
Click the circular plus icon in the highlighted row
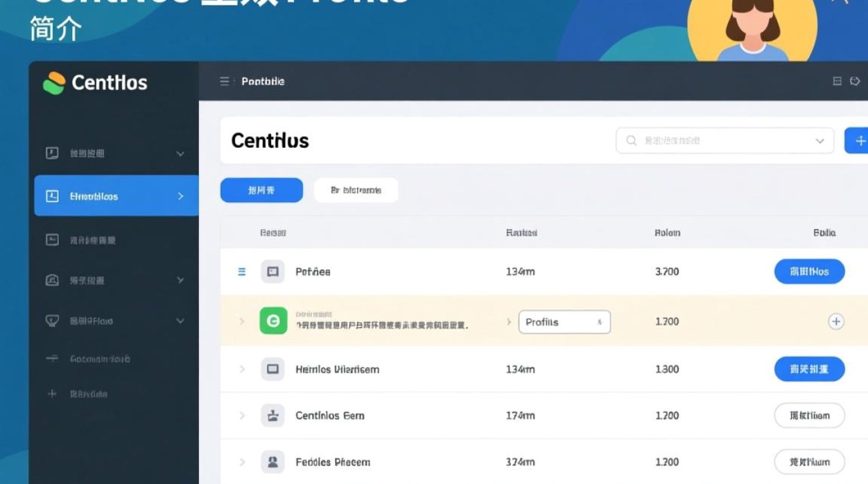click(x=836, y=321)
